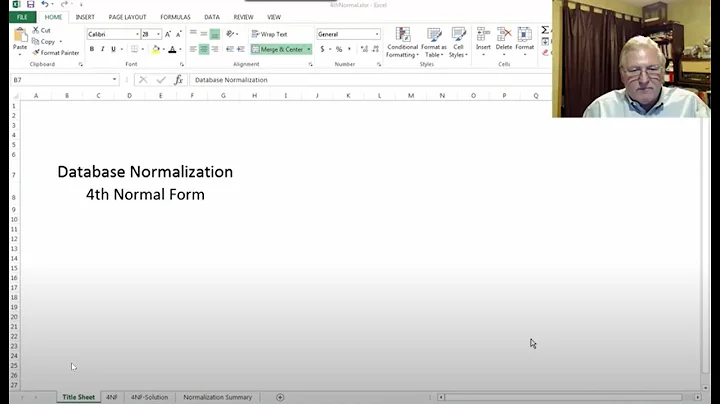Switch to PAGE LAYOUT tab
This screenshot has width=720, height=404.
127,17
